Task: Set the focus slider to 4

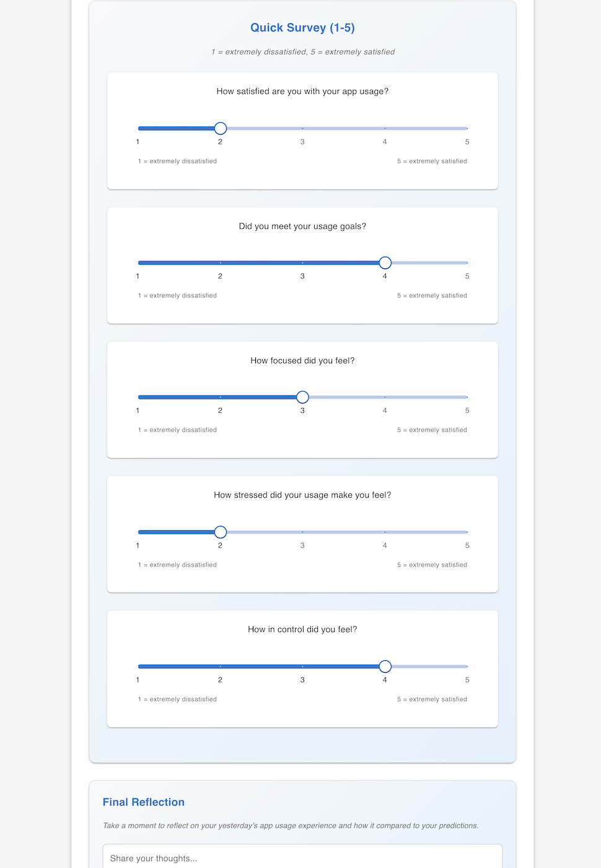Action: click(x=385, y=397)
